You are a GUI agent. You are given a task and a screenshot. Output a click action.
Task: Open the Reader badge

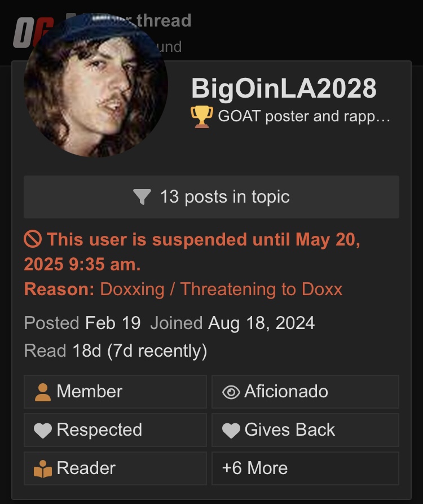pos(115,468)
